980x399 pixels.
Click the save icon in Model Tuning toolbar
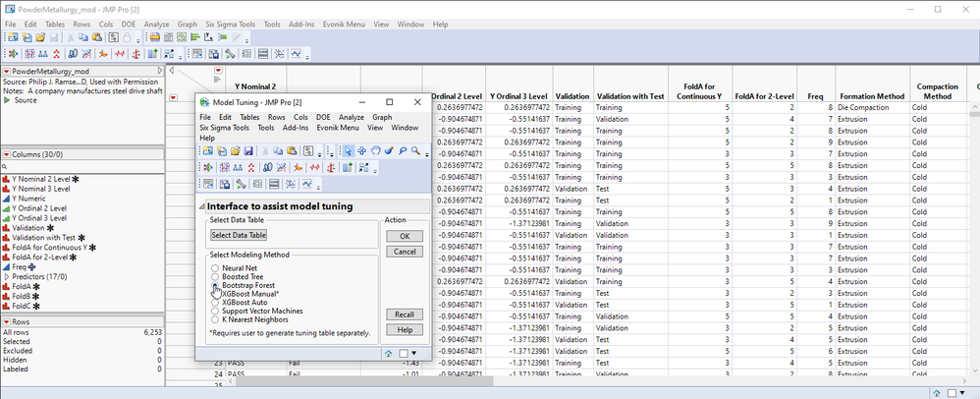click(249, 151)
